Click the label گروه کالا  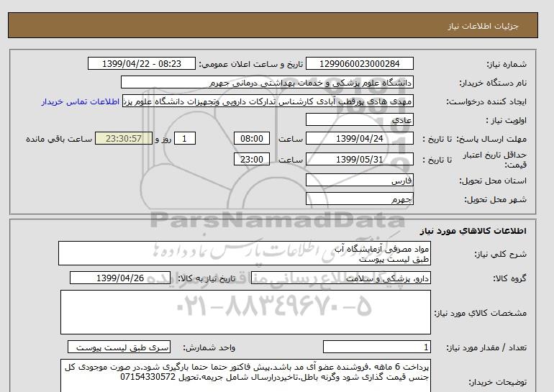click(x=510, y=278)
